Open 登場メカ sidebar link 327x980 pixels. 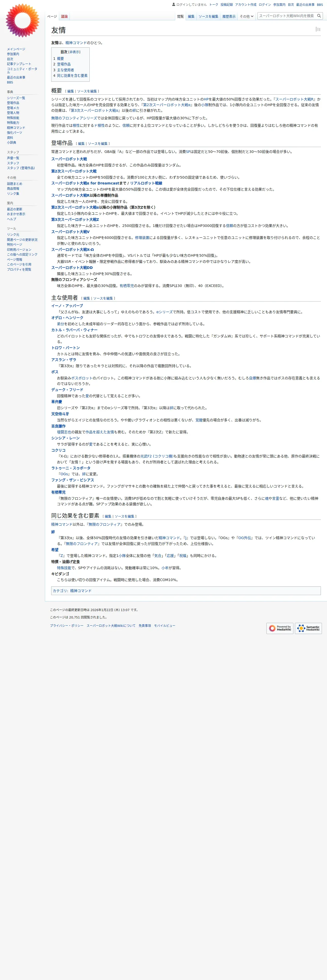tap(13, 108)
